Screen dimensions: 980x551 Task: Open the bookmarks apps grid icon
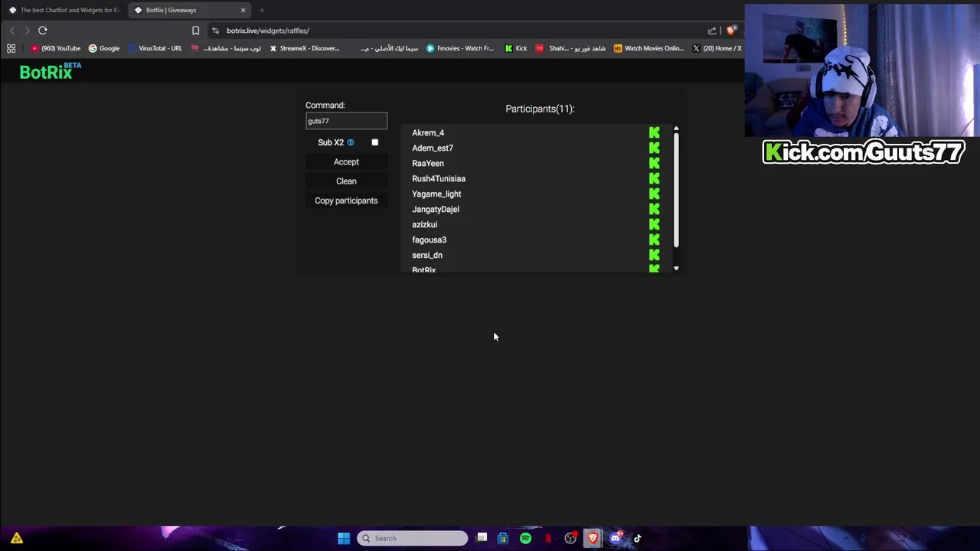[x=11, y=48]
